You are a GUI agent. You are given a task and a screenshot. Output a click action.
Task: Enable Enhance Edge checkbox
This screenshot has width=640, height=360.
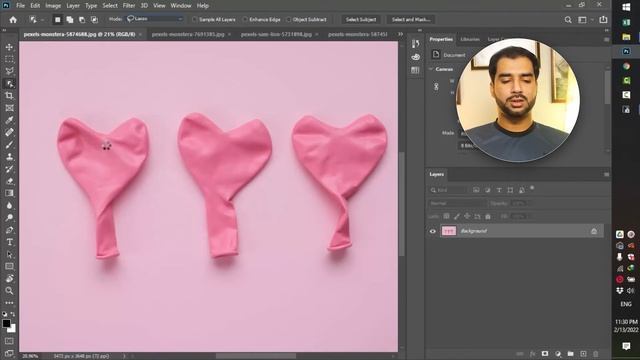click(245, 20)
